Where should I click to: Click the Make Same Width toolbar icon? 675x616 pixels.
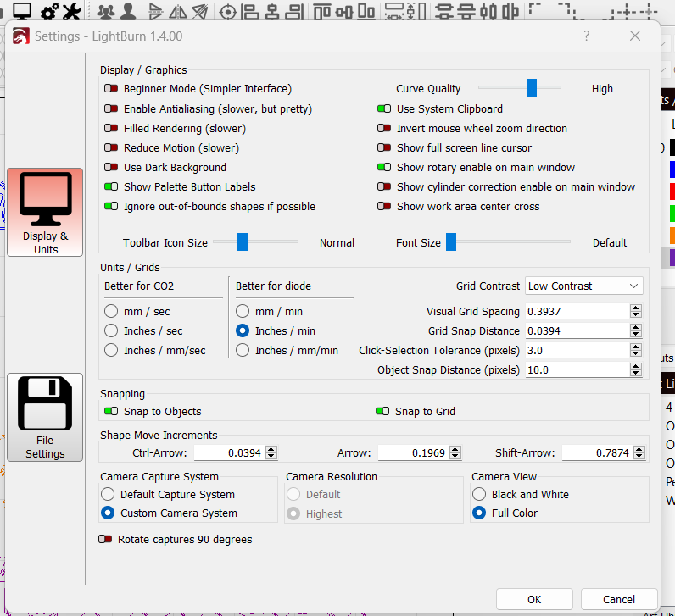pos(394,12)
